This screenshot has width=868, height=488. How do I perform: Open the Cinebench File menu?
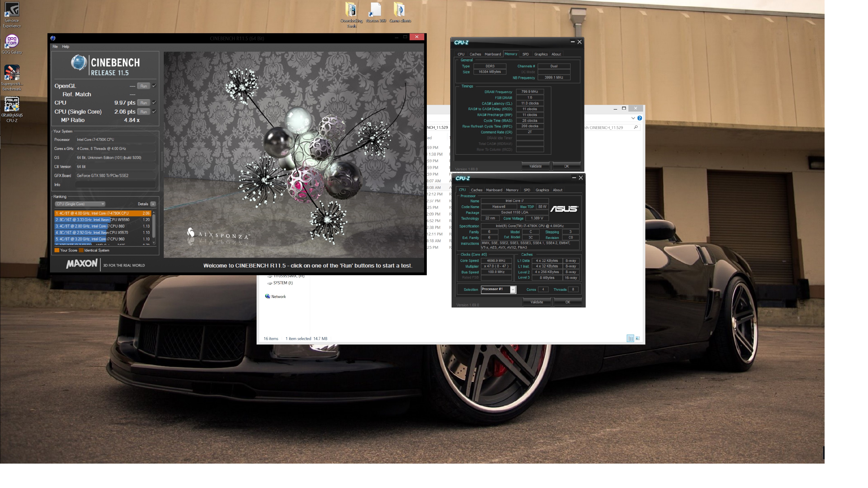[55, 47]
